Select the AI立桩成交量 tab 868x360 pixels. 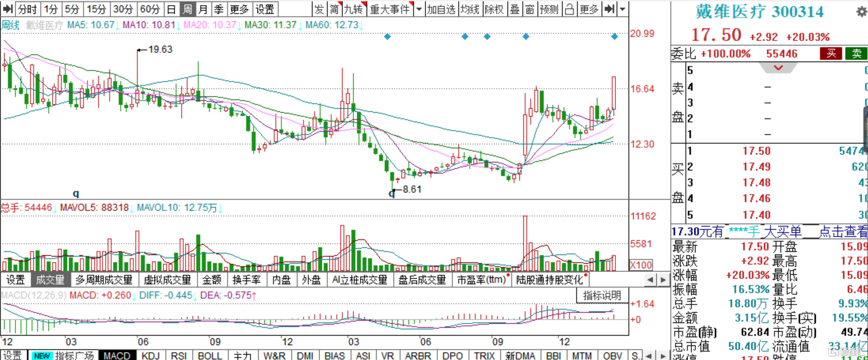tap(360, 279)
